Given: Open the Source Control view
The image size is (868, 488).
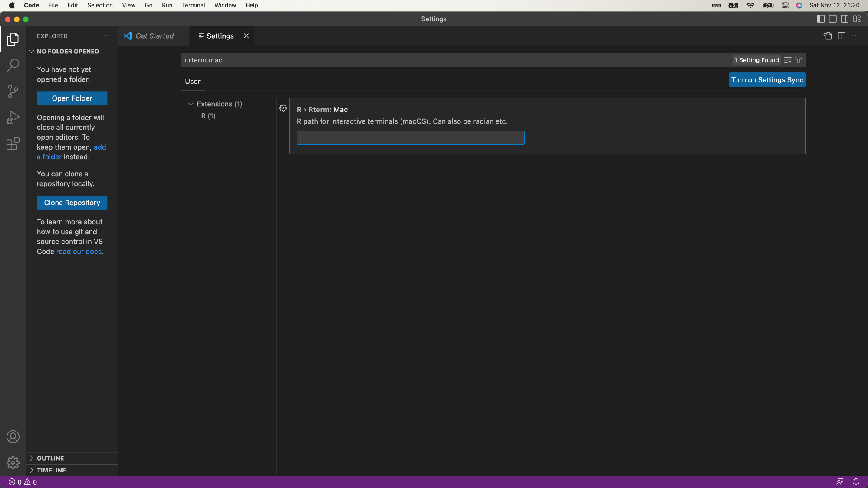Looking at the screenshot, I should (x=13, y=91).
